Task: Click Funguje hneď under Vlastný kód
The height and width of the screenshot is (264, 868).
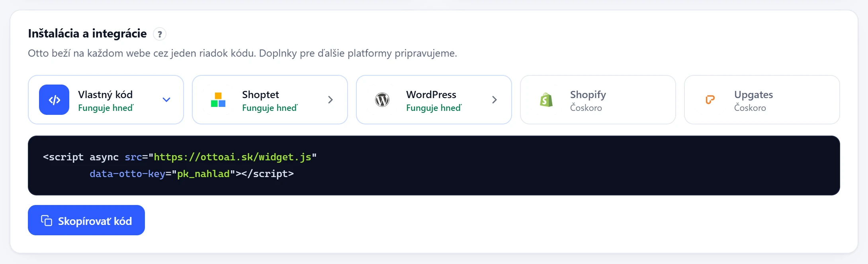Action: (106, 108)
